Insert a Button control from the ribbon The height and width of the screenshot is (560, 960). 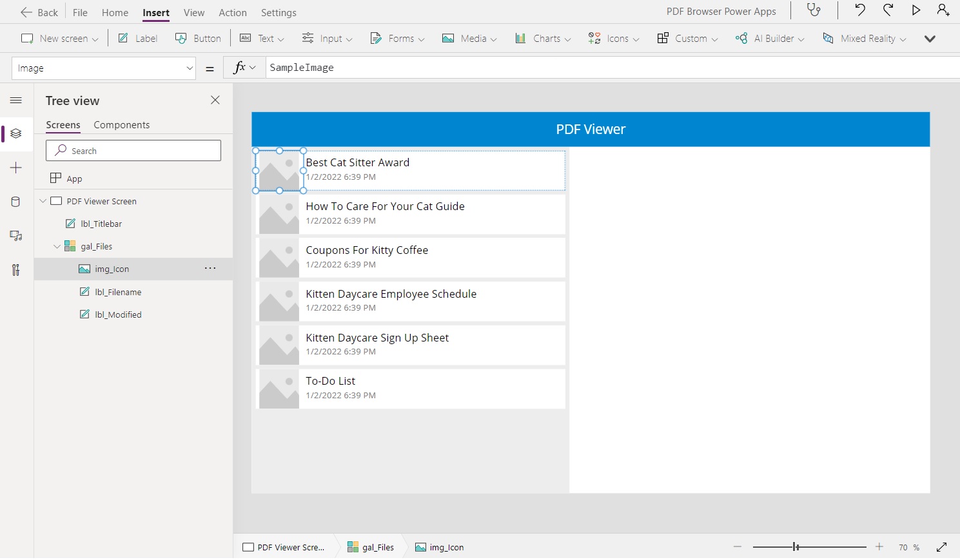click(x=198, y=38)
